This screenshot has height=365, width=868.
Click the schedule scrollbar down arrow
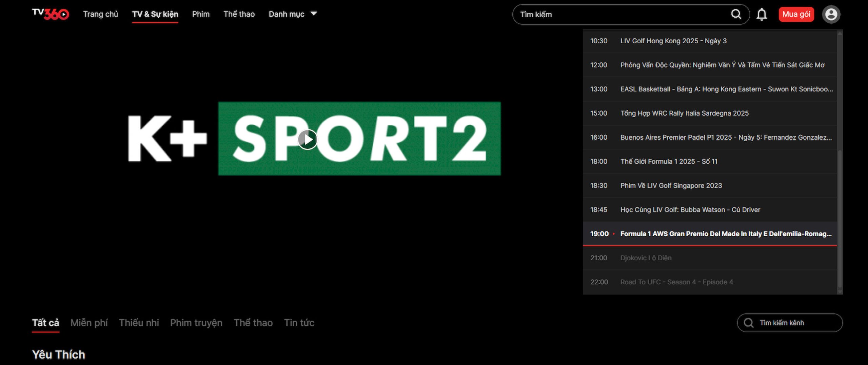tap(840, 292)
